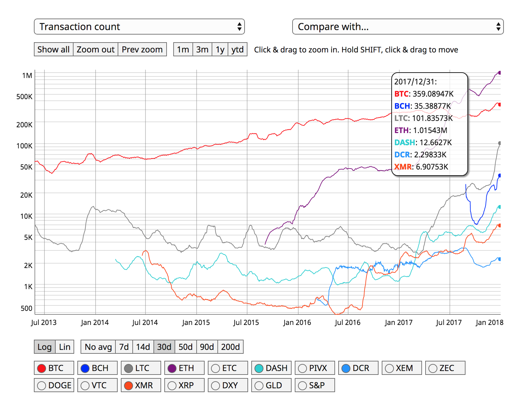Toggle the BTC series
The height and width of the screenshot is (419, 532).
pyautogui.click(x=54, y=368)
